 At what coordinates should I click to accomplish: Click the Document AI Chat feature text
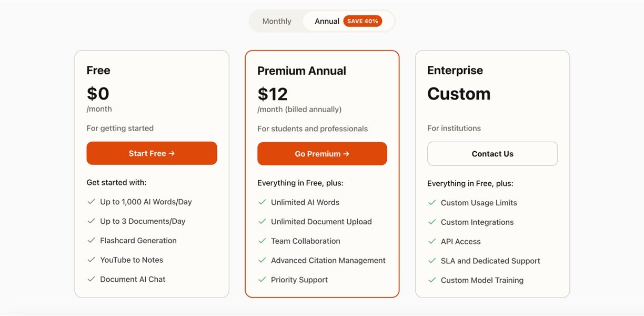pos(133,280)
